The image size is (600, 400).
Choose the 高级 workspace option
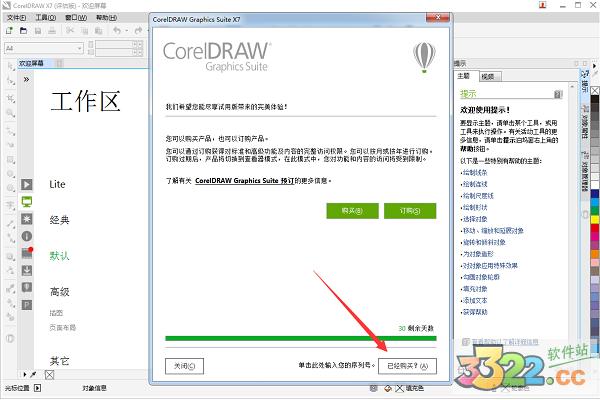60,292
